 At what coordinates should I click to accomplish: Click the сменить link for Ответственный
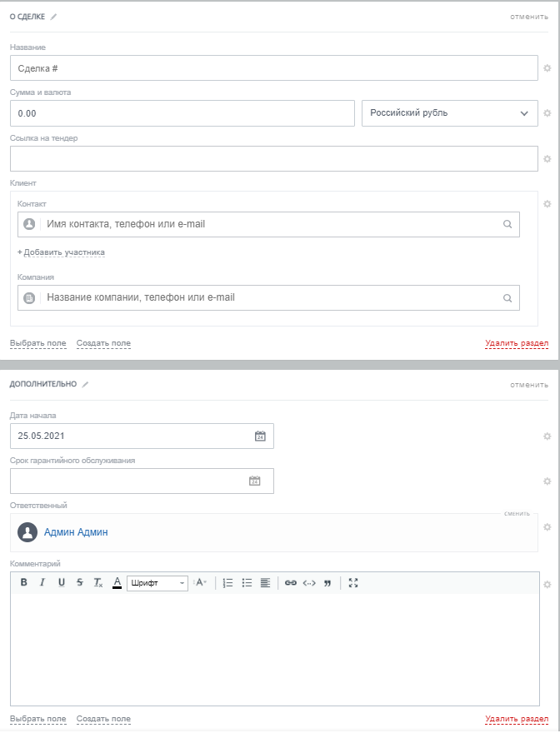click(517, 513)
